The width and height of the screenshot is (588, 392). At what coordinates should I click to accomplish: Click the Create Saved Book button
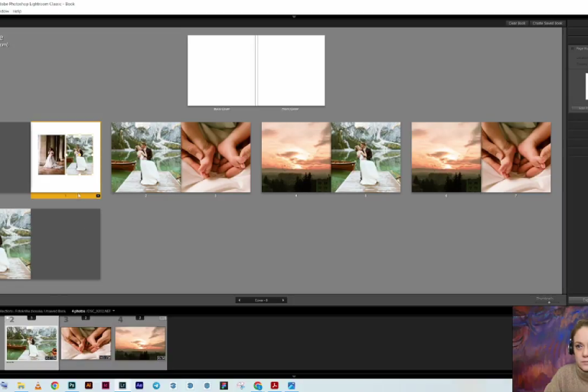pyautogui.click(x=547, y=23)
